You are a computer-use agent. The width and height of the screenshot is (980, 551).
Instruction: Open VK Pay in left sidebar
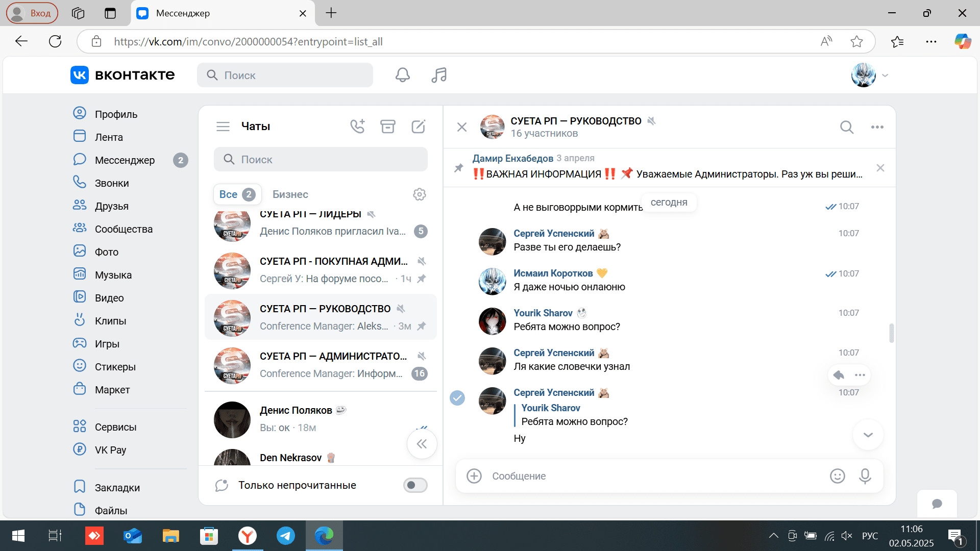pyautogui.click(x=110, y=450)
